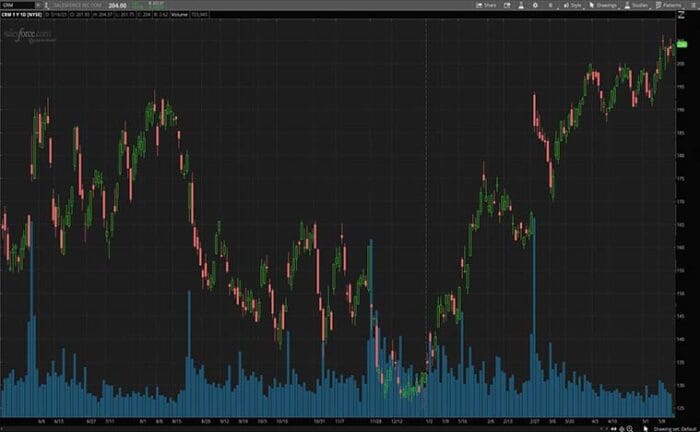The height and width of the screenshot is (432, 700).
Task: Click the Z collapse icon at chart corner
Action: pos(682,15)
